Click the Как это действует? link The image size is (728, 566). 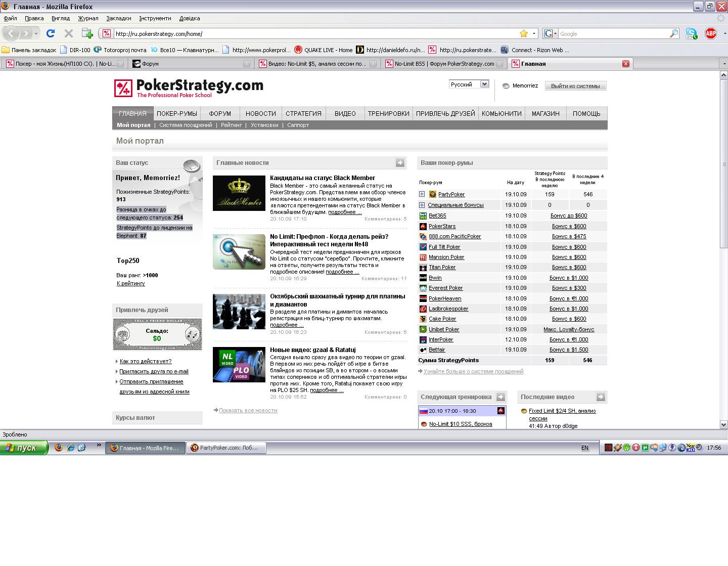pyautogui.click(x=146, y=361)
